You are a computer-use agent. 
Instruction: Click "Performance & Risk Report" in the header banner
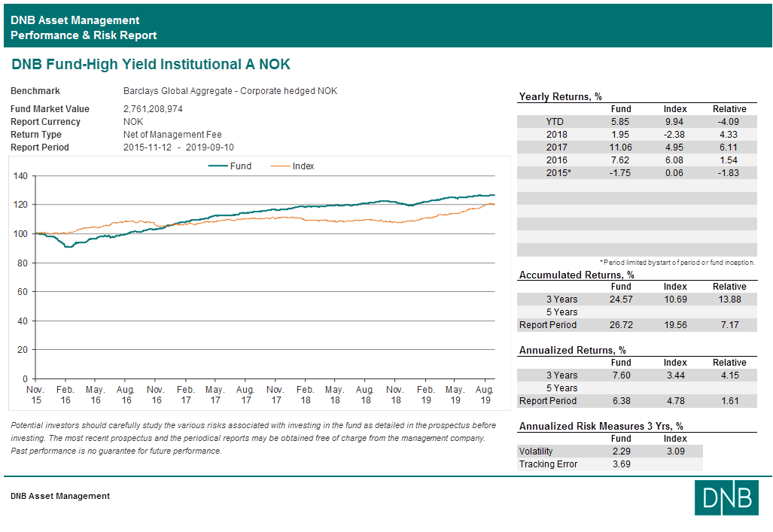84,35
